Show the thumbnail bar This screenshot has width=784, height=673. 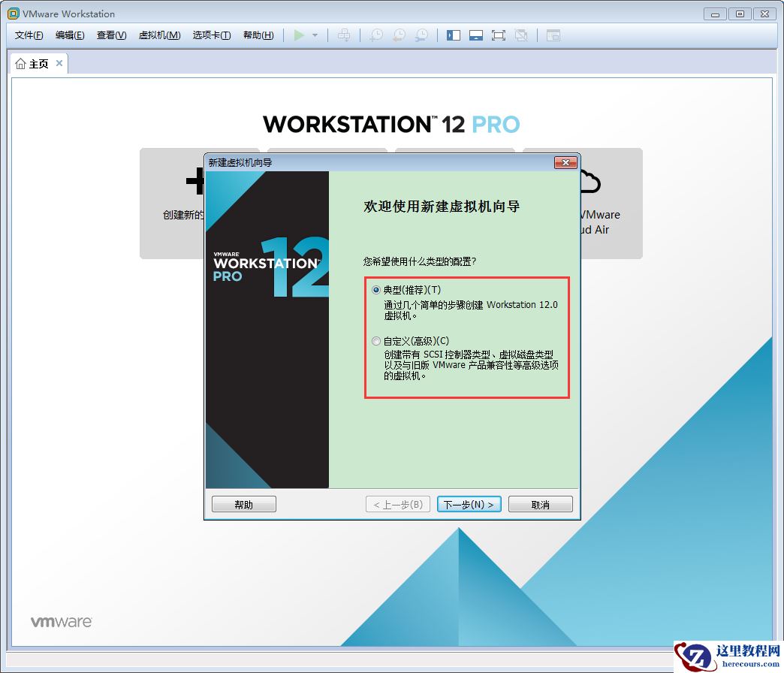pyautogui.click(x=475, y=35)
